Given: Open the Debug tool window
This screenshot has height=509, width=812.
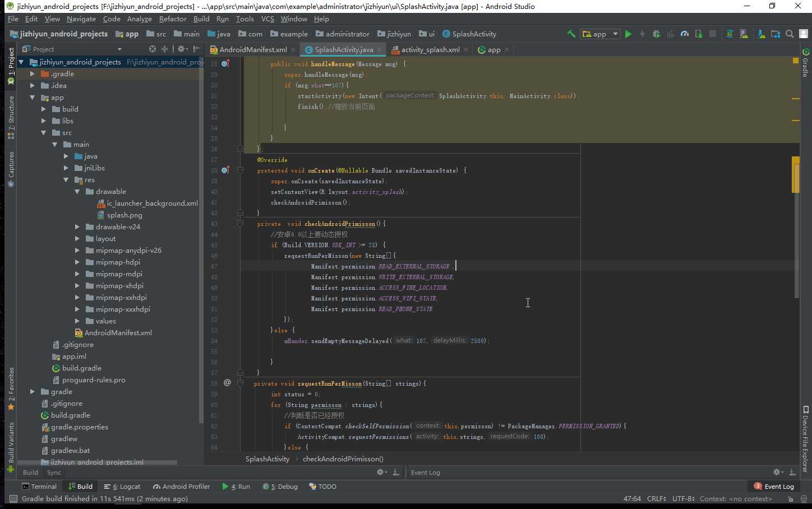Looking at the screenshot, I should click(x=280, y=487).
